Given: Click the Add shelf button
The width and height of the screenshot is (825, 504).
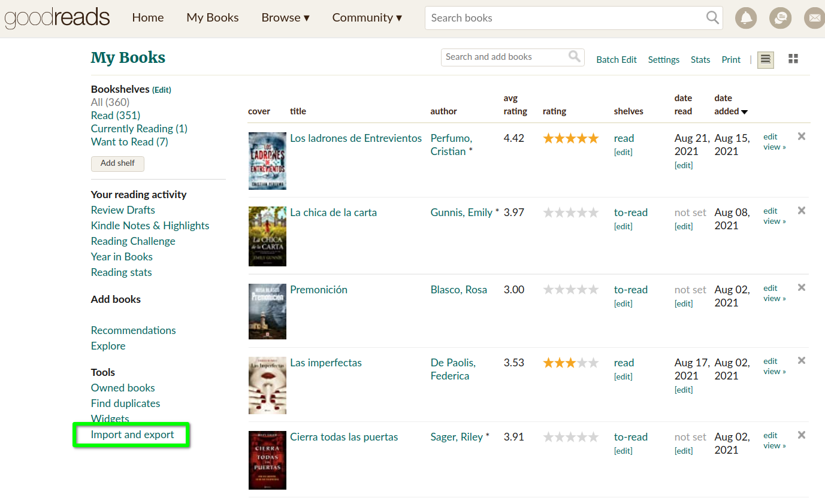Looking at the screenshot, I should click(117, 163).
